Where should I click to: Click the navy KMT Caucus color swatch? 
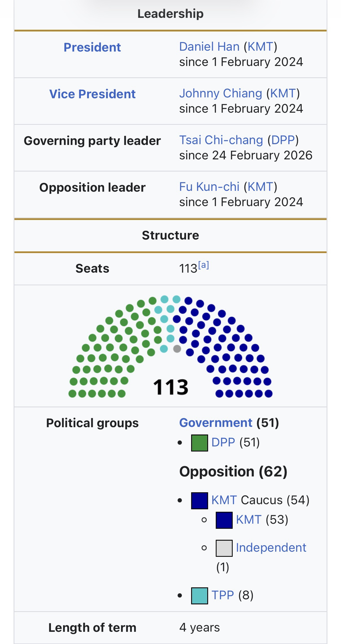[x=199, y=501]
